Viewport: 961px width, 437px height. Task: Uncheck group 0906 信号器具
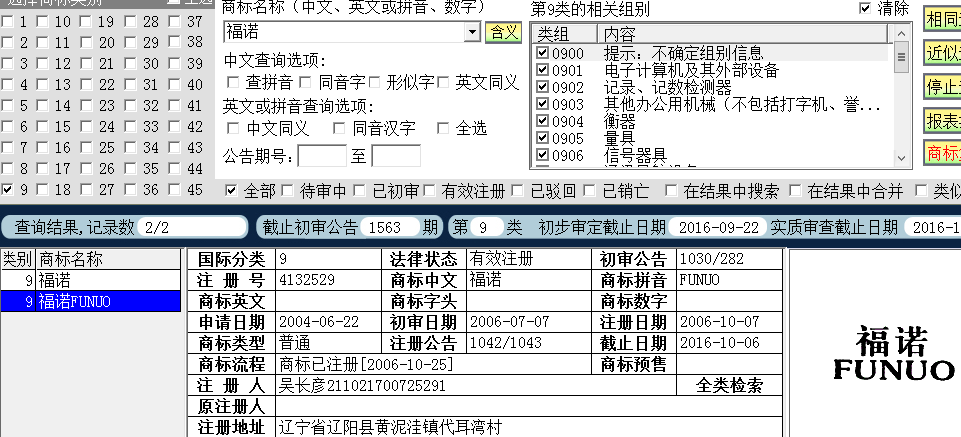click(542, 154)
